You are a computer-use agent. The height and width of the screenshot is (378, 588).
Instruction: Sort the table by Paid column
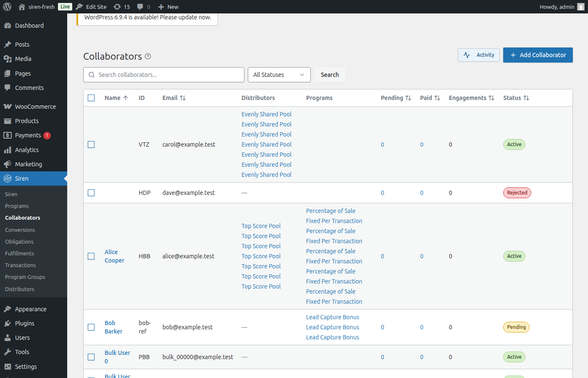point(430,98)
